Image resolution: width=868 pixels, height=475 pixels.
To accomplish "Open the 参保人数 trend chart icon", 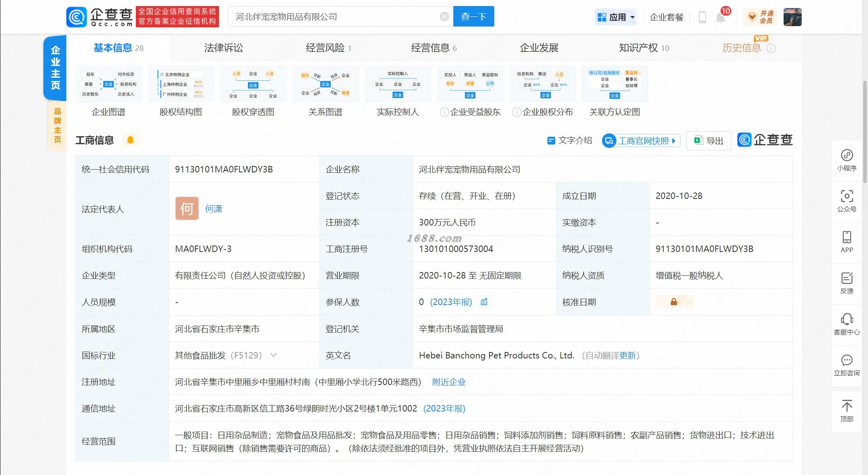I will pyautogui.click(x=484, y=302).
